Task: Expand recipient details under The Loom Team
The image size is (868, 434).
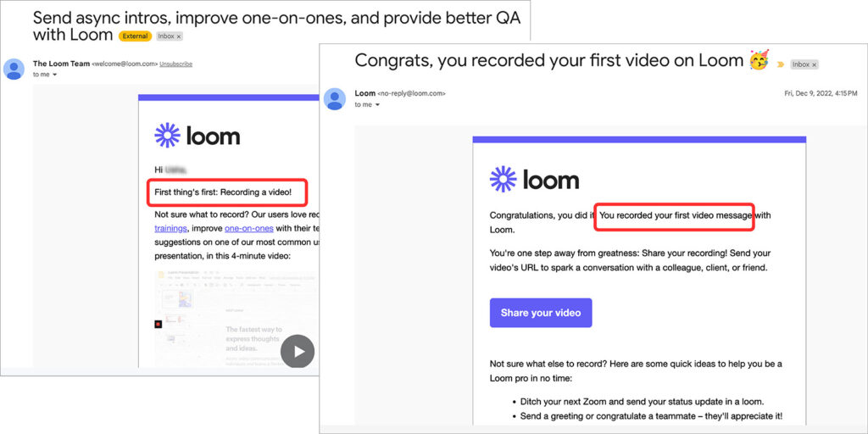Action: 55,75
